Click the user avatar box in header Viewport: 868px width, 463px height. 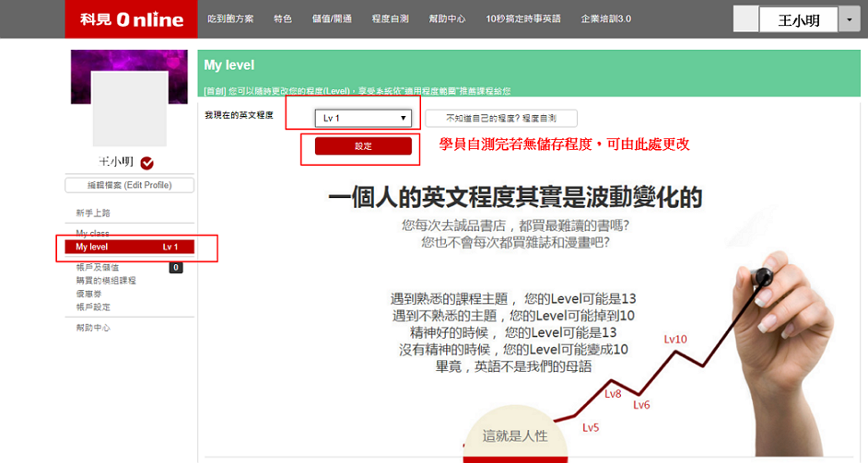[x=745, y=18]
